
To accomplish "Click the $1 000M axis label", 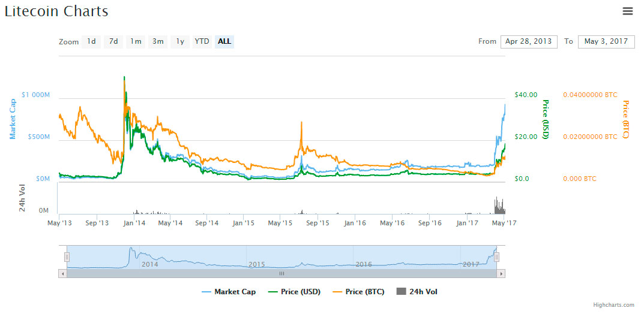I will click(x=36, y=95).
